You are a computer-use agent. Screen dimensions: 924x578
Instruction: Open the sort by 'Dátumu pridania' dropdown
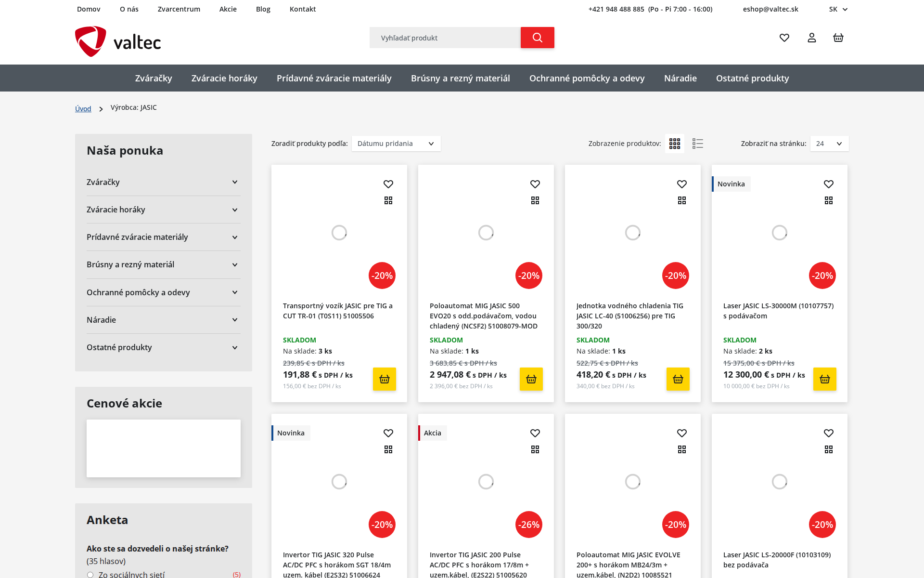pyautogui.click(x=396, y=144)
